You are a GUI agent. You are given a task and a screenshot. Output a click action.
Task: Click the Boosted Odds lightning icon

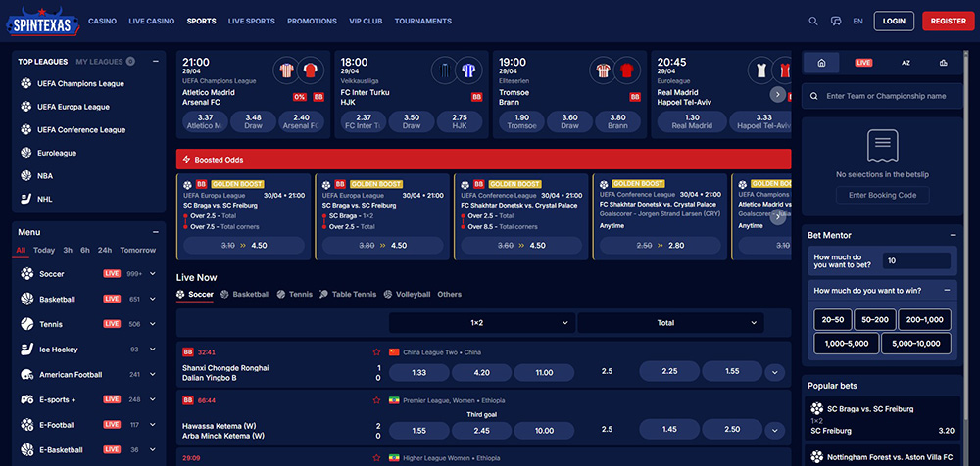(186, 160)
